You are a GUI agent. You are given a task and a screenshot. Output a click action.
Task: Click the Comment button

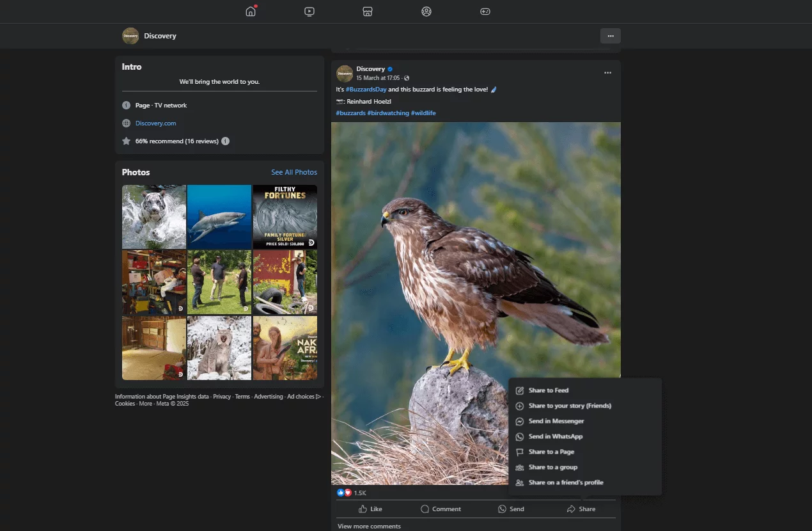[441, 509]
